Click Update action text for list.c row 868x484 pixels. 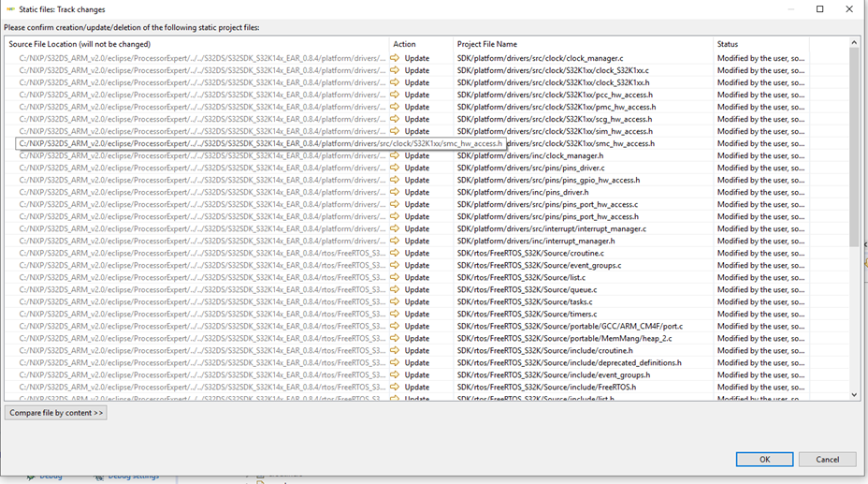click(416, 277)
